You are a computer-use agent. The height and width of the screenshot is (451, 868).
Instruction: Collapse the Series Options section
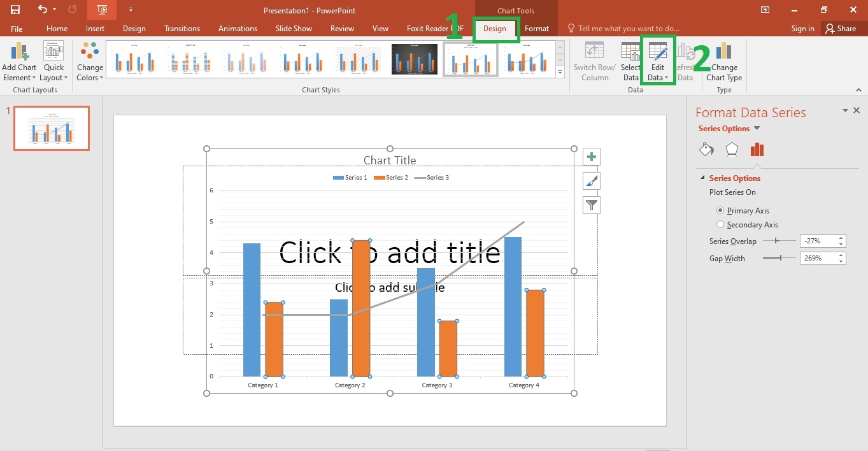(x=703, y=178)
